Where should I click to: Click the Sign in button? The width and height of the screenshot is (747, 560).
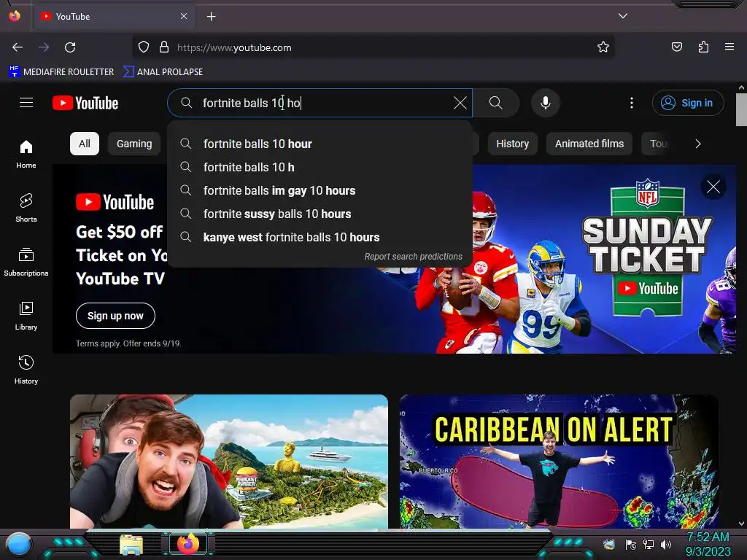pyautogui.click(x=687, y=103)
